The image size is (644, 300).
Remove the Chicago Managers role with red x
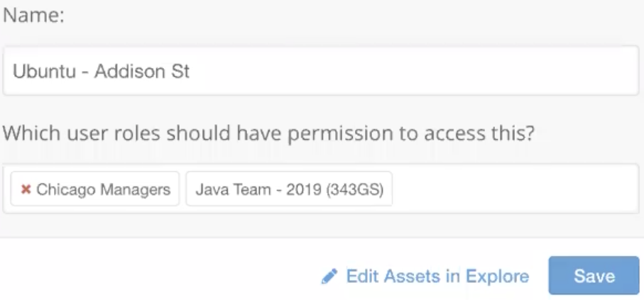point(26,189)
